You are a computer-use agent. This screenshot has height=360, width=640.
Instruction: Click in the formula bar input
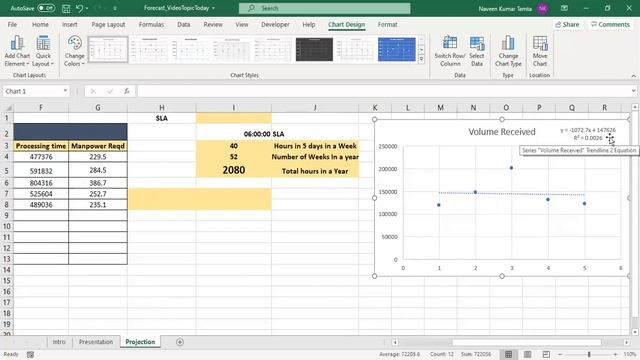384,91
